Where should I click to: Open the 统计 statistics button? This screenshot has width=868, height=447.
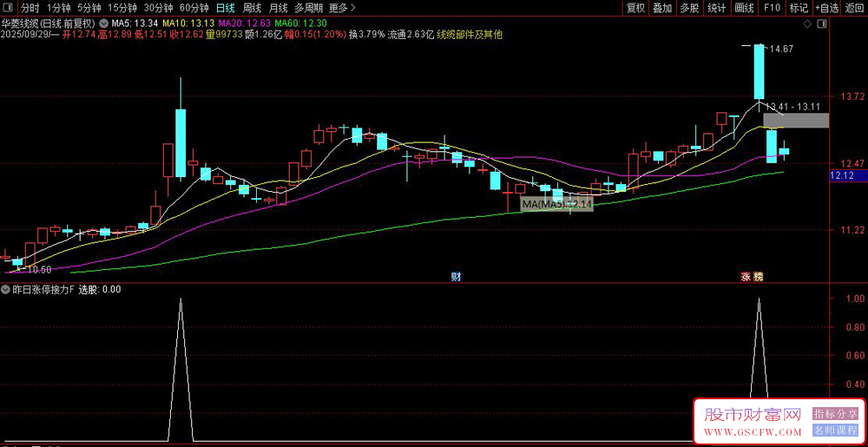(717, 8)
